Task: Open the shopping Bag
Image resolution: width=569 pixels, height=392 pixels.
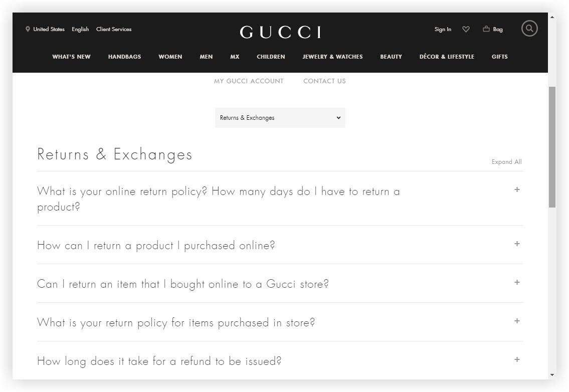Action: click(x=492, y=29)
